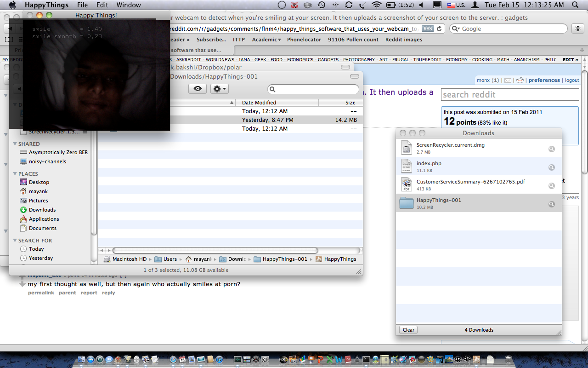Expand the Academic bookmarks folder
588x368 pixels.
[266, 40]
